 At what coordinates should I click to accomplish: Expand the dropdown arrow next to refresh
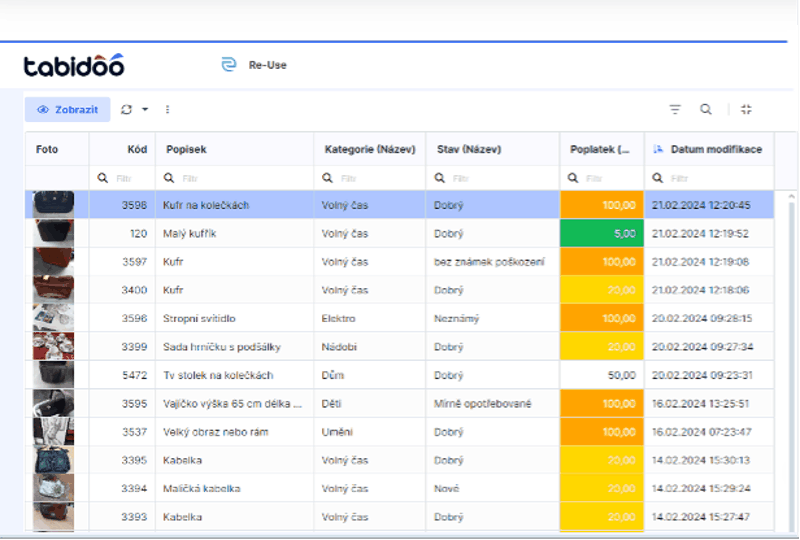145,109
